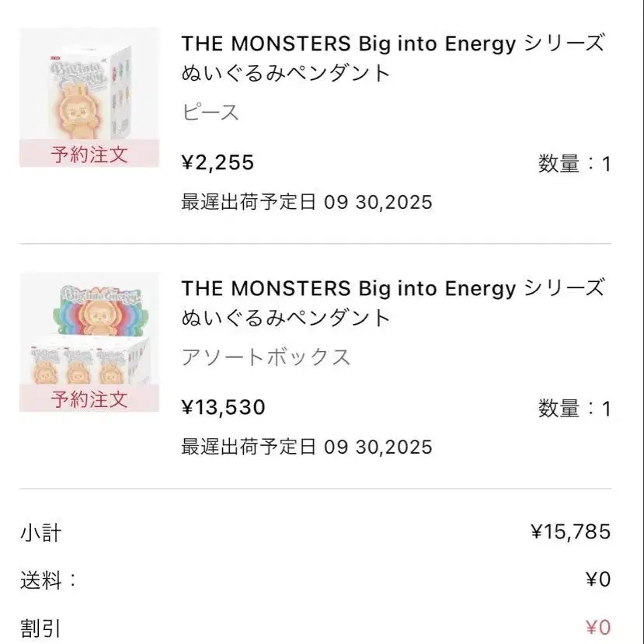Tap the first THE MONSTERS product title
Screen dimensions: 644x644
point(392,58)
